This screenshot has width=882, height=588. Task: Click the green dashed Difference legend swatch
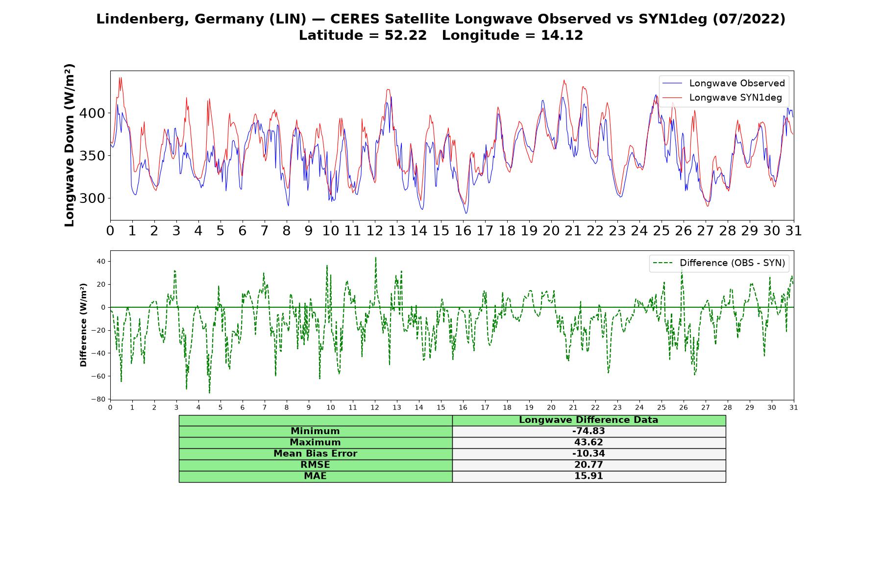coord(662,263)
